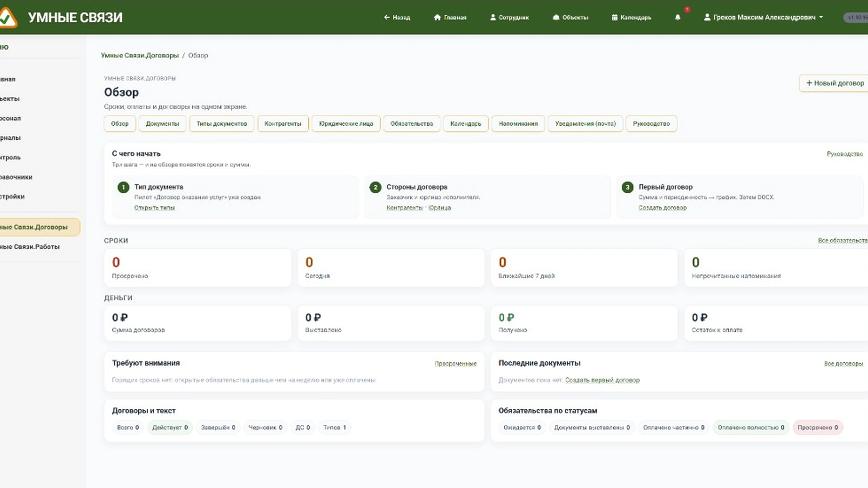Open Сотрудник in the top navigation
868x488 pixels.
pos(509,17)
